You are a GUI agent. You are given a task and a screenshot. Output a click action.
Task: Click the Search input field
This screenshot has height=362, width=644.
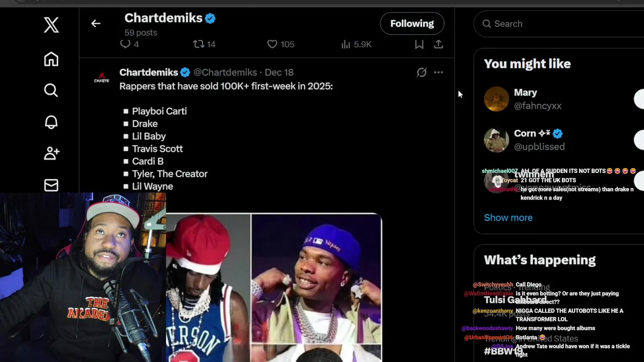558,24
